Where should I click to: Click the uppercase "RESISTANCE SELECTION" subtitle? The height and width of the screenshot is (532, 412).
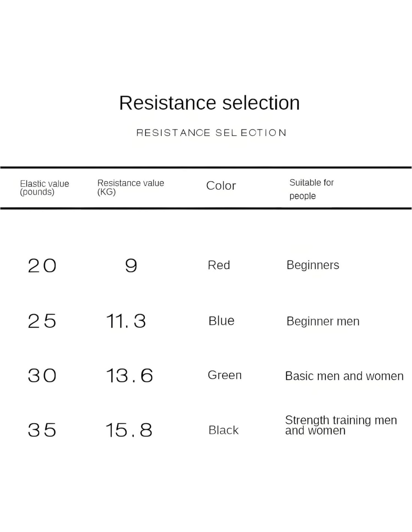[211, 133]
